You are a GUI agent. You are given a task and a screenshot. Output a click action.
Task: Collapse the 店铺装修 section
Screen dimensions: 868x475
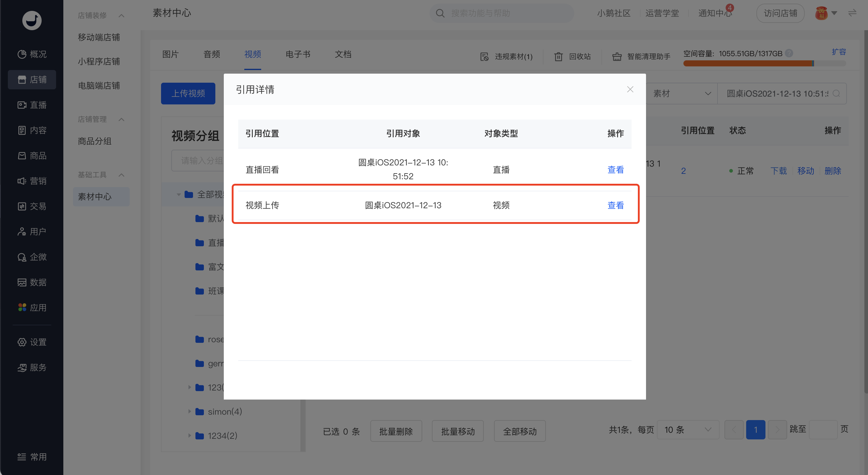(x=122, y=15)
